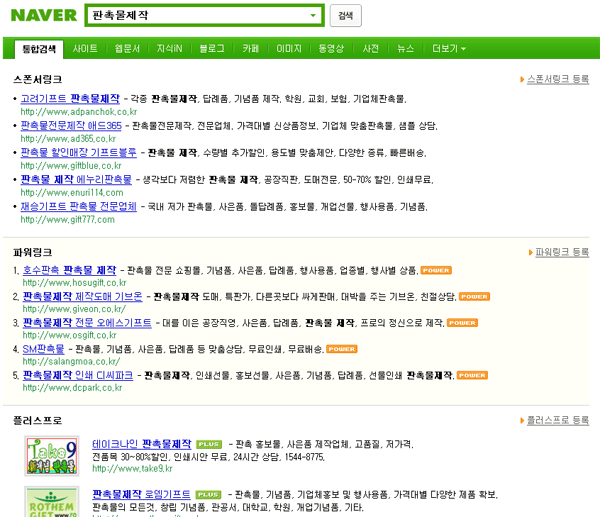The image size is (600, 517).
Task: Click the www.adpanchok.co.kr URL
Action: (78, 112)
